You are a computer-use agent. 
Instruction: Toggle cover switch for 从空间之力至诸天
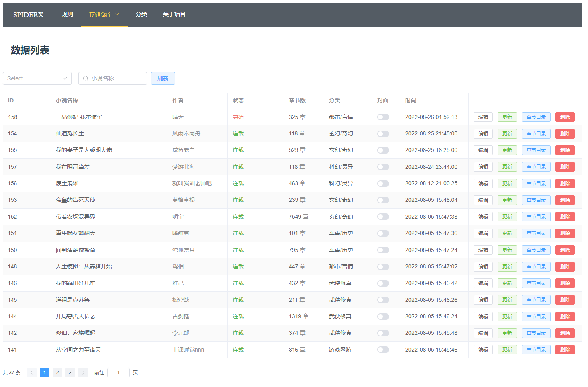[x=383, y=350]
